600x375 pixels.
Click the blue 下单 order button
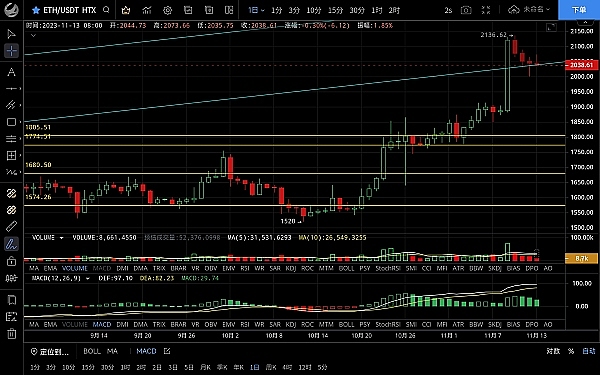click(579, 10)
